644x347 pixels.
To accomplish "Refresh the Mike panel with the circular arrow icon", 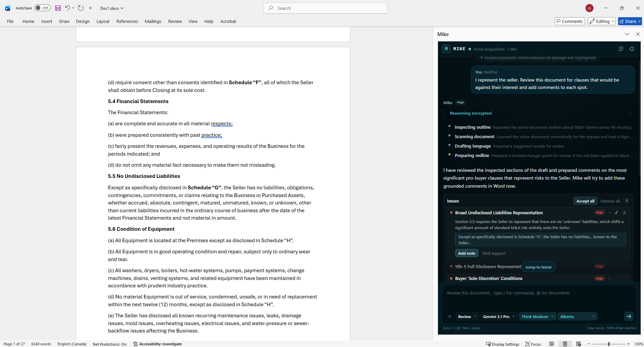I will click(x=632, y=49).
